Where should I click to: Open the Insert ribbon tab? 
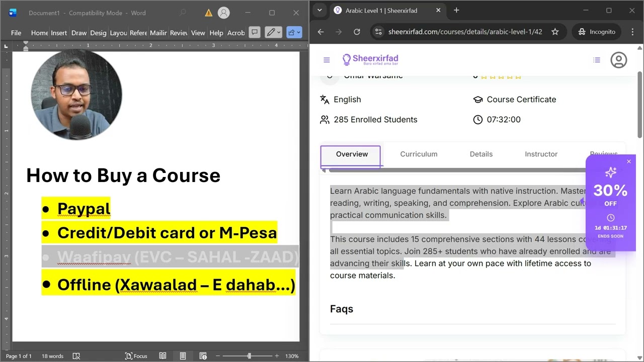pos(59,33)
